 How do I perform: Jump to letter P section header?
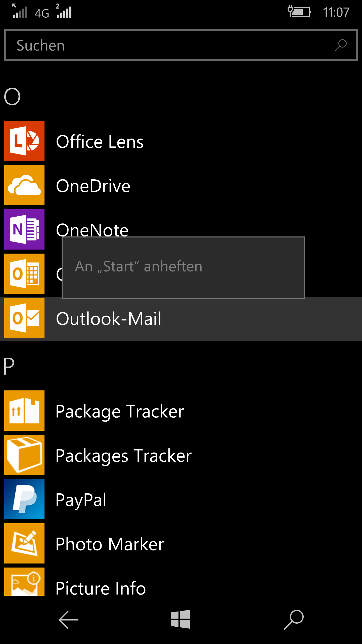tap(9, 366)
